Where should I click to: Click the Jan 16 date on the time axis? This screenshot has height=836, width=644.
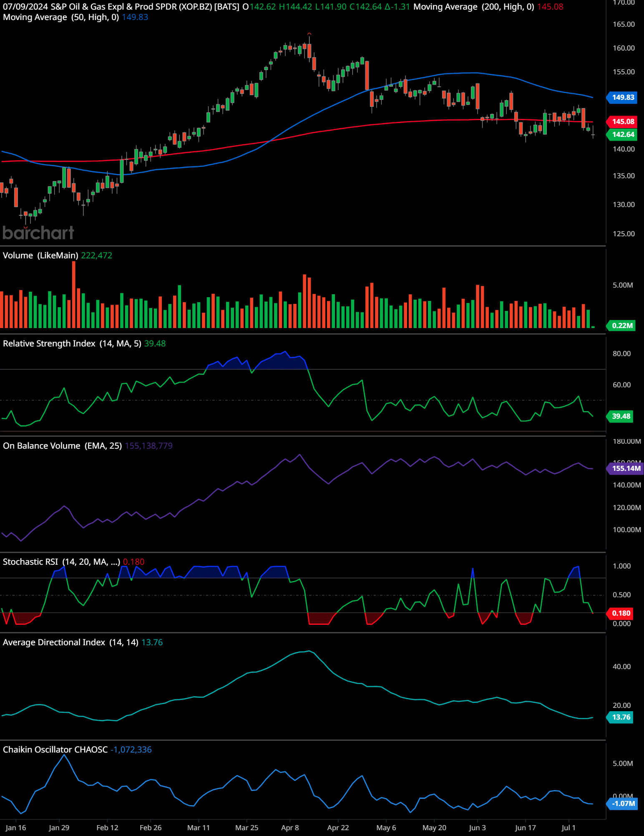16,828
